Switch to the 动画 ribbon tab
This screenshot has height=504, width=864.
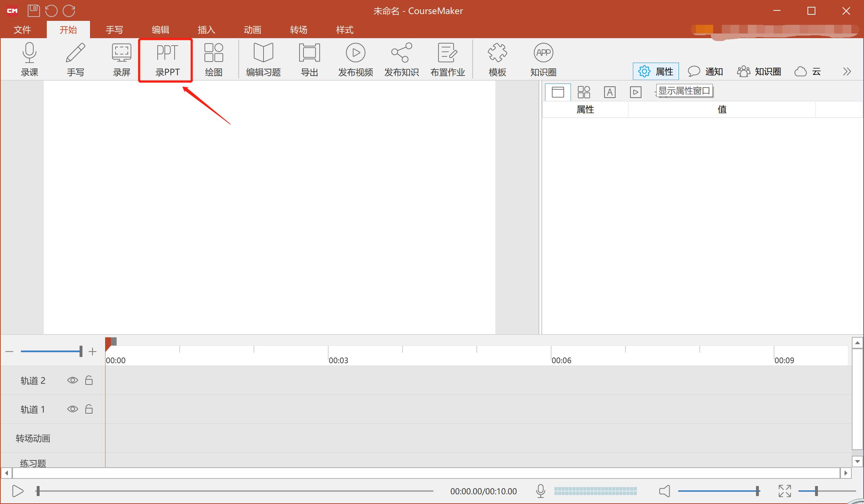point(252,30)
